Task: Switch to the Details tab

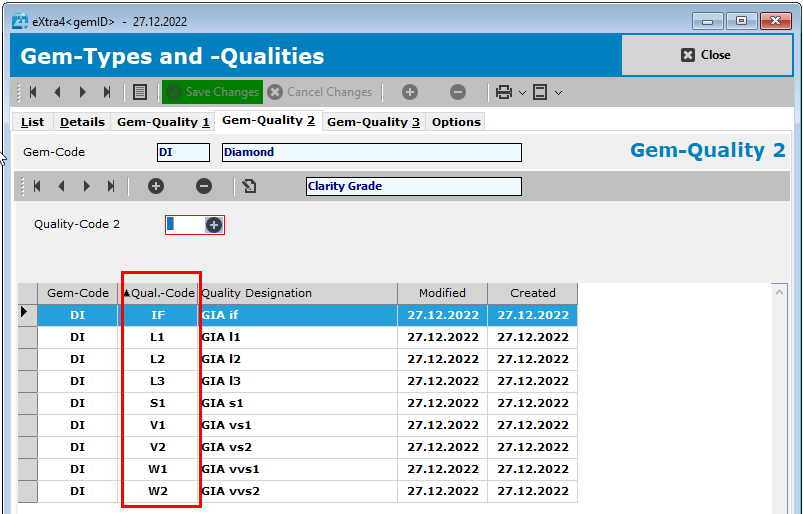Action: 82,122
